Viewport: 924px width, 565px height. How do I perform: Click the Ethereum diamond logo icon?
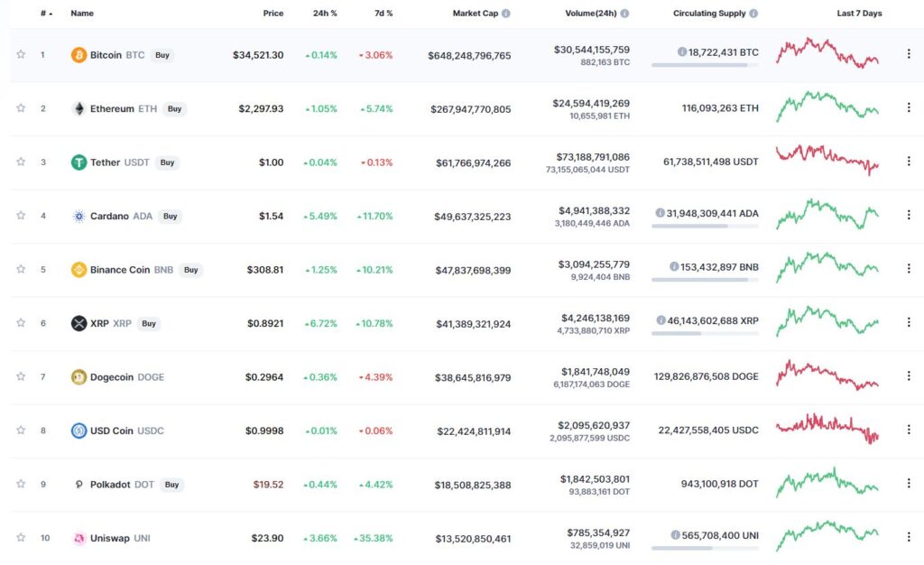point(79,108)
